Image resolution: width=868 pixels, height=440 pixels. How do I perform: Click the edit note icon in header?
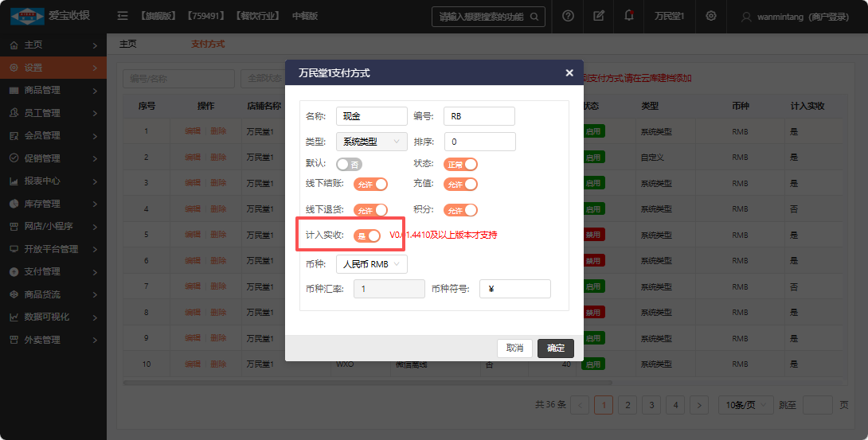click(599, 16)
